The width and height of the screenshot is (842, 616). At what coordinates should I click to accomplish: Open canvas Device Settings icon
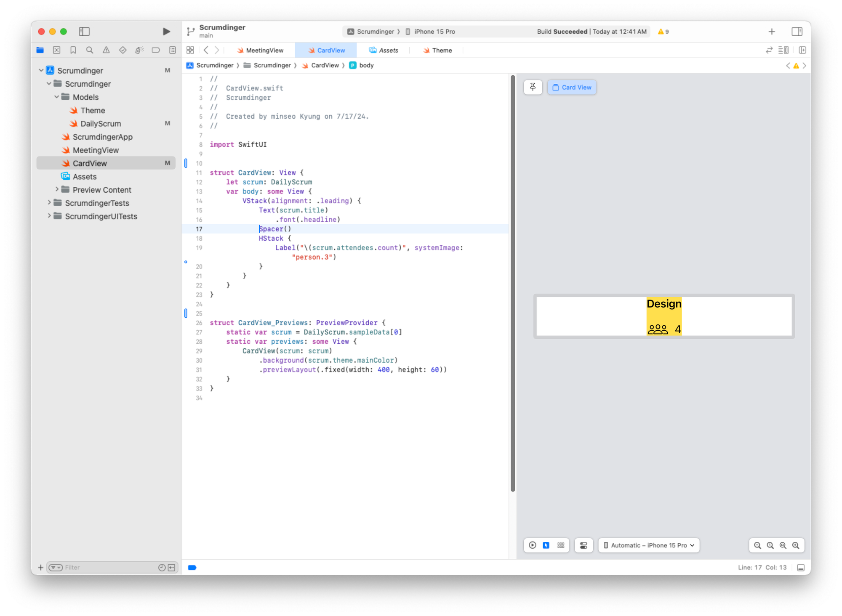[584, 545]
